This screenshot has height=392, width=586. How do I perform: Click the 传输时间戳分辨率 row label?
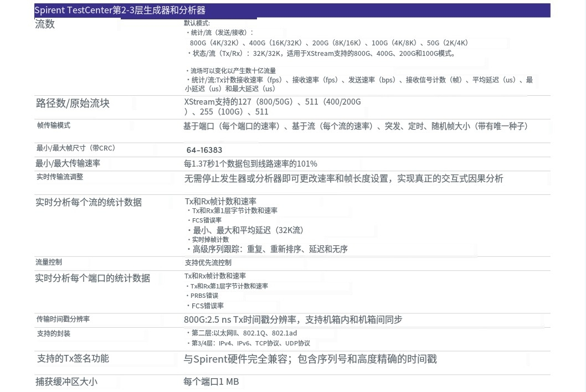(x=63, y=319)
